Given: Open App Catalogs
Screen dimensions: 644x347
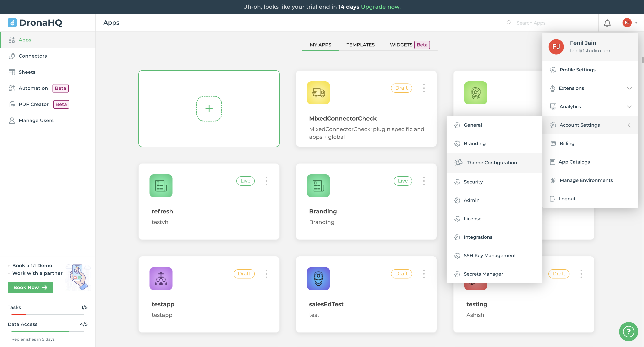Looking at the screenshot, I should pyautogui.click(x=590, y=162).
